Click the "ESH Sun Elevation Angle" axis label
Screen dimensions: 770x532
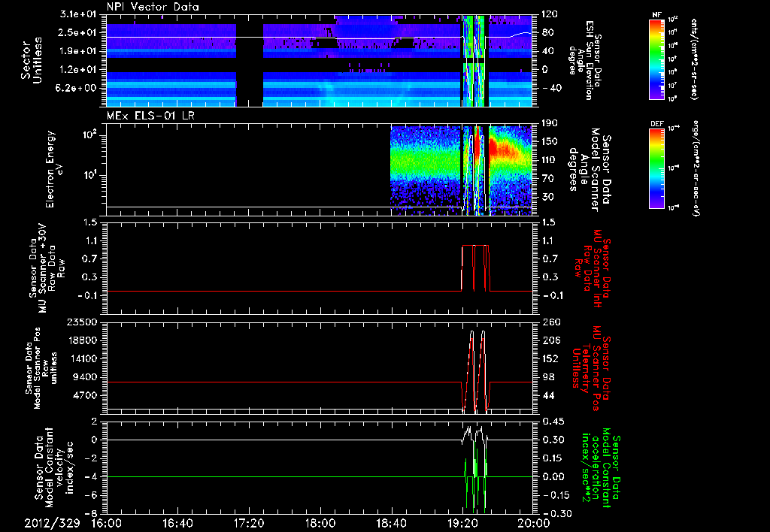pos(585,60)
